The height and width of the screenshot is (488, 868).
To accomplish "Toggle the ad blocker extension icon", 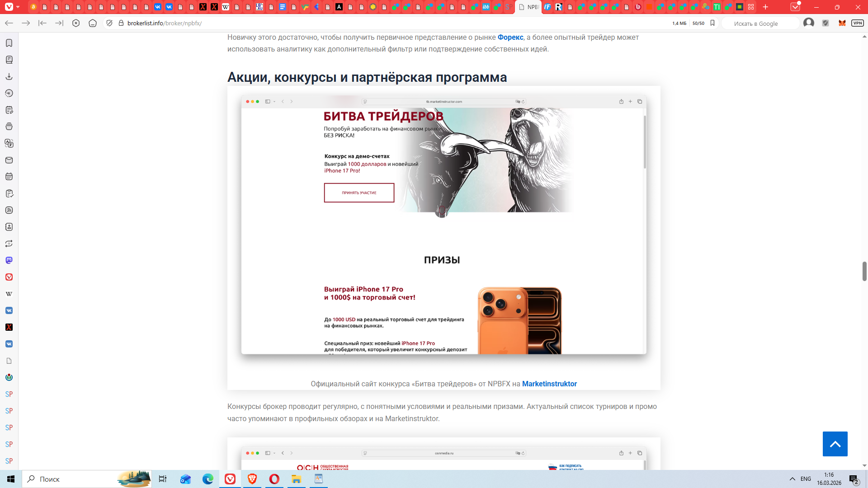I will pos(826,23).
